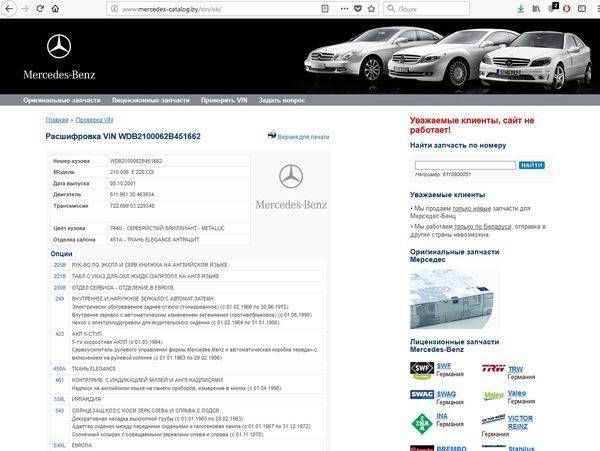The width and height of the screenshot is (600, 451).
Task: Save page to Pocket icon
Action: tap(358, 8)
